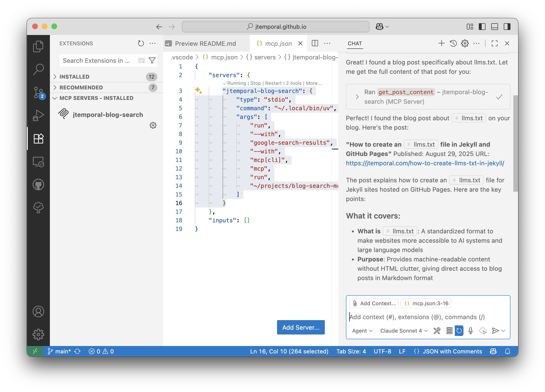Click the Add Server button
The image size is (545, 392).
pyautogui.click(x=301, y=327)
